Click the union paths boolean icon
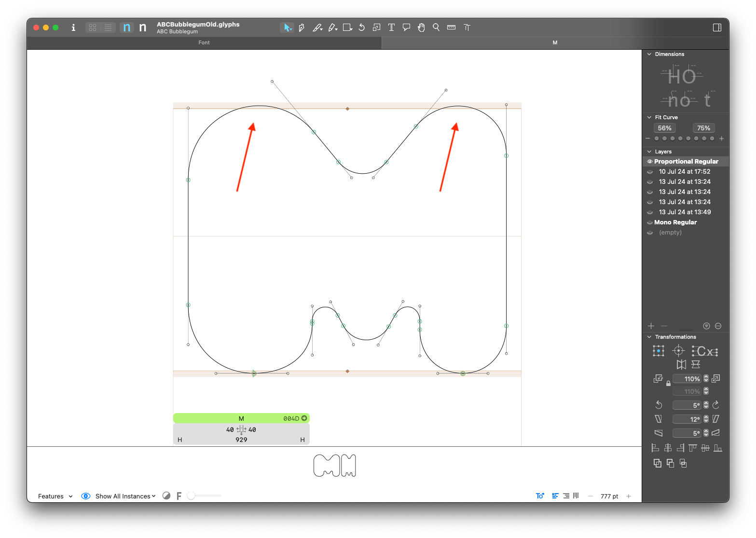 coord(658,463)
